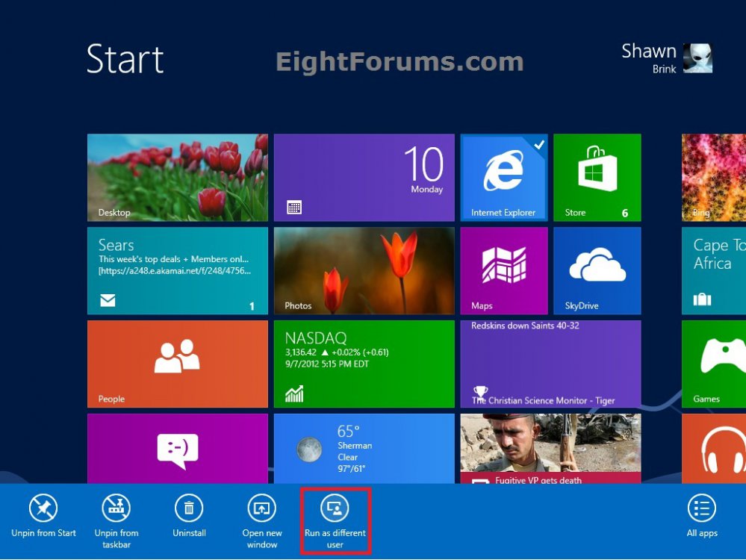
Task: Select Unpin from taskbar option
Action: (x=116, y=508)
